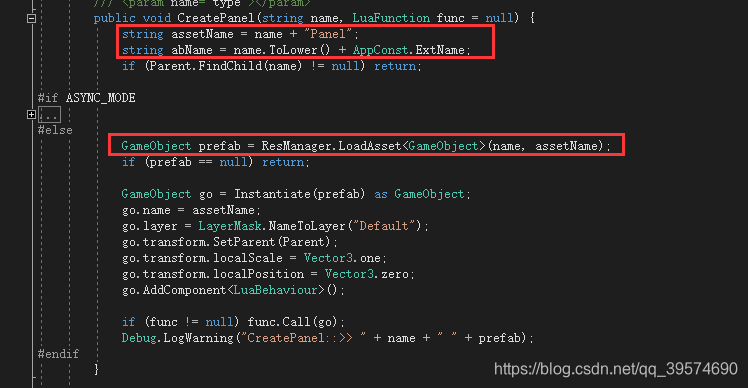748x388 pixels.
Task: Click localPosition property in code
Action: (x=258, y=274)
